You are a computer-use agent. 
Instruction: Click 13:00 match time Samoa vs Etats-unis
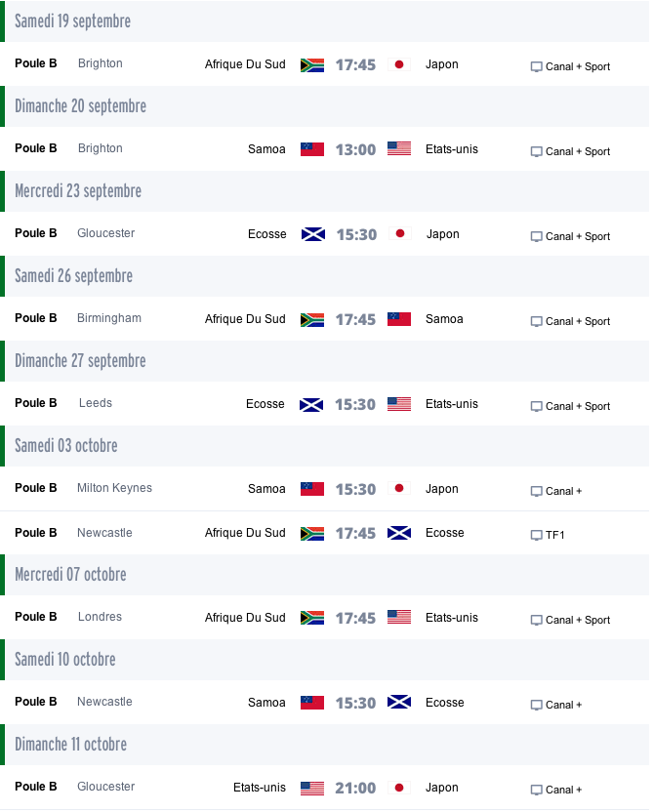[x=355, y=149]
